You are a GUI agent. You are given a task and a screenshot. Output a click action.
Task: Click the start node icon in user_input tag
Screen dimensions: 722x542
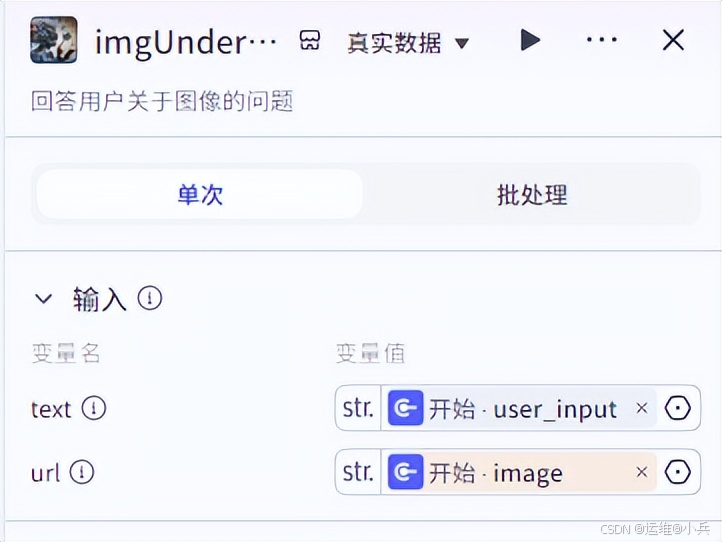[406, 408]
